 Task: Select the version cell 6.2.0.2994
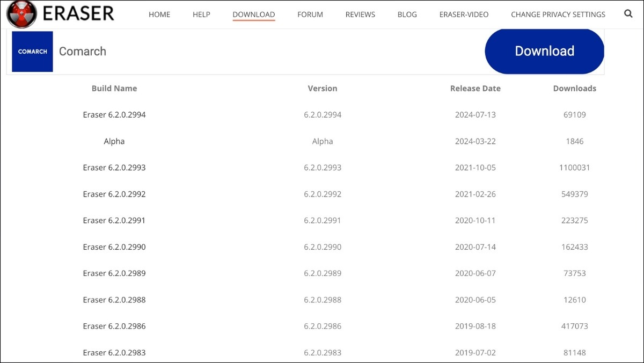(323, 115)
